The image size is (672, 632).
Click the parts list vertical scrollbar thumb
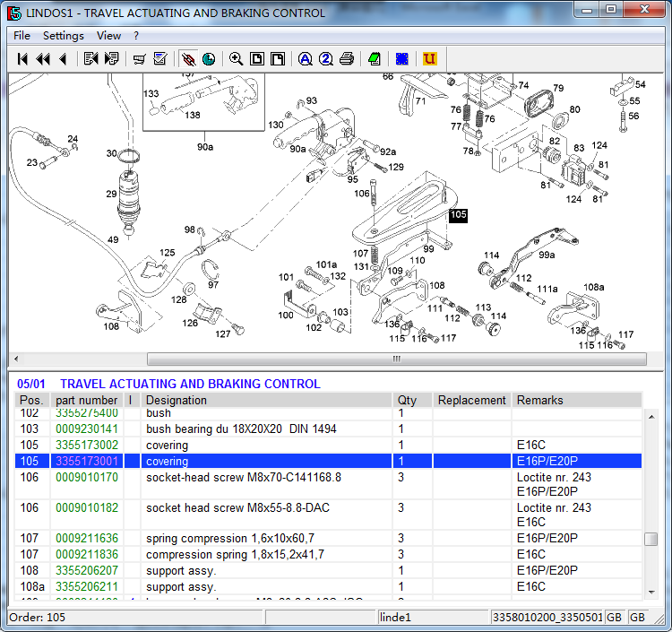tap(651, 539)
